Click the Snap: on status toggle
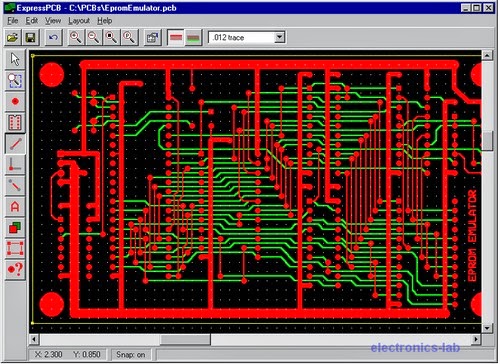500x364 pixels. point(131,354)
